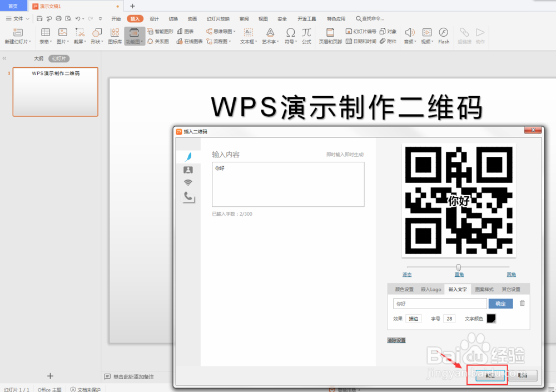Click 清除设置 to clear settings
556x392 pixels.
[x=396, y=340]
